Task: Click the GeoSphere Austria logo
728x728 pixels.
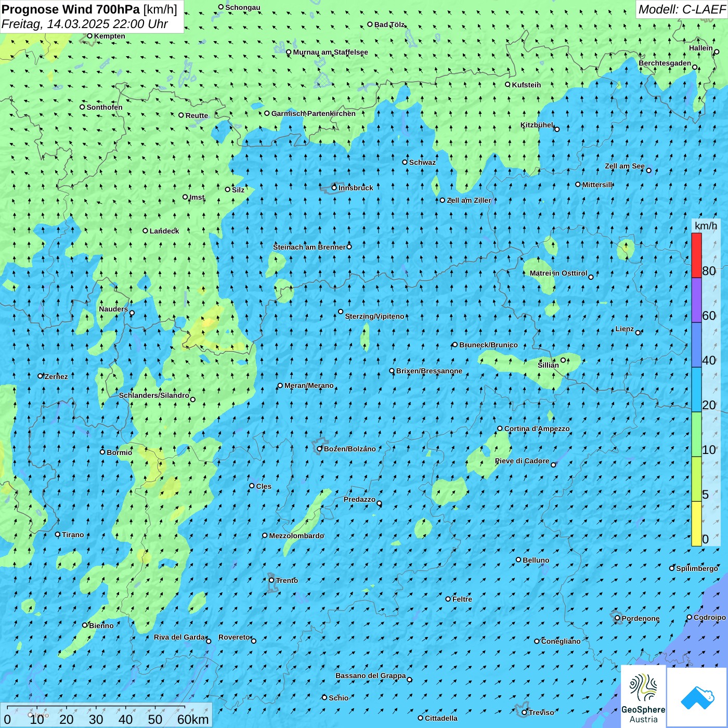Action: 643,696
